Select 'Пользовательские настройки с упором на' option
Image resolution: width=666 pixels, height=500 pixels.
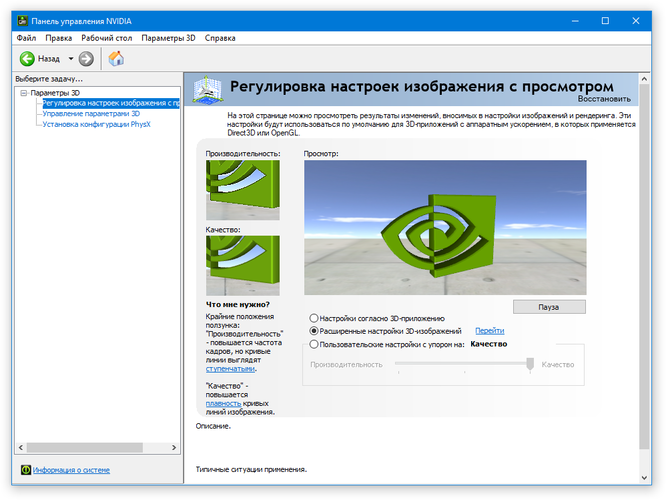314,344
